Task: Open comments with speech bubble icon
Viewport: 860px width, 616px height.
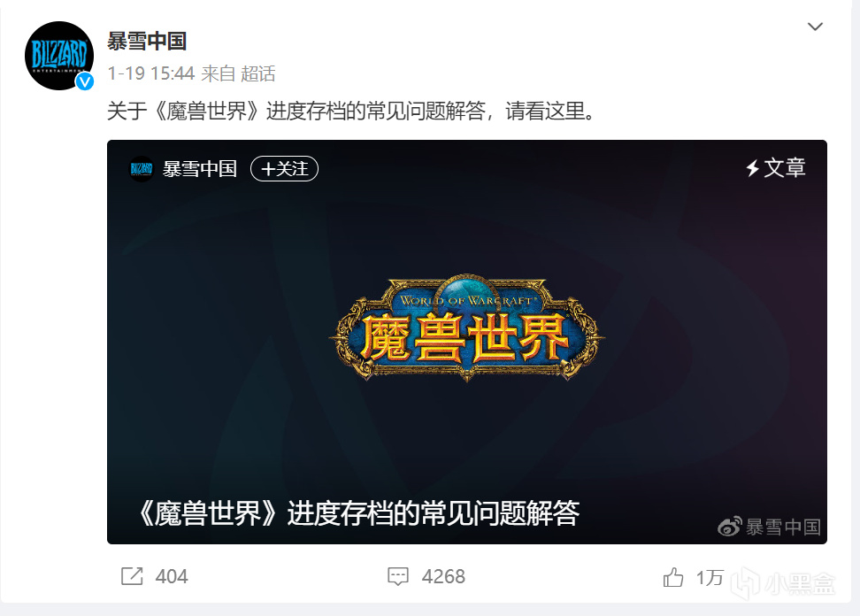Action: coord(398,576)
